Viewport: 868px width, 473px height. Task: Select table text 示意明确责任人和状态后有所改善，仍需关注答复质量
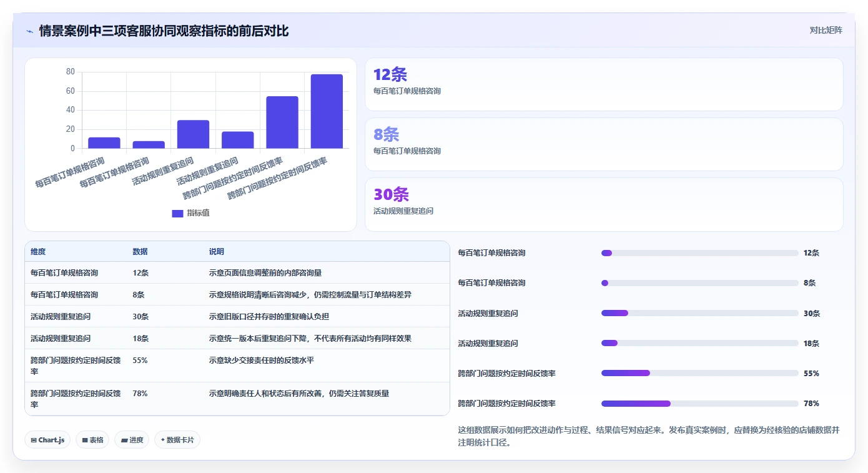coord(299,394)
